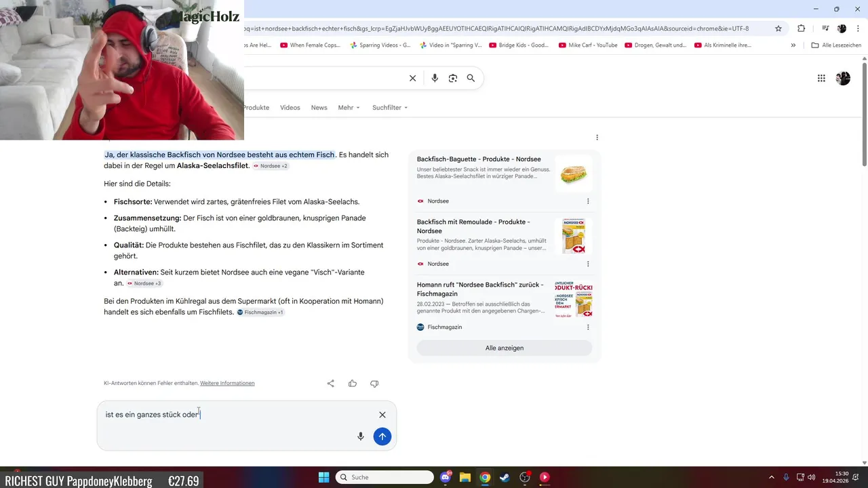Open the volume control in the system tray

(812, 477)
